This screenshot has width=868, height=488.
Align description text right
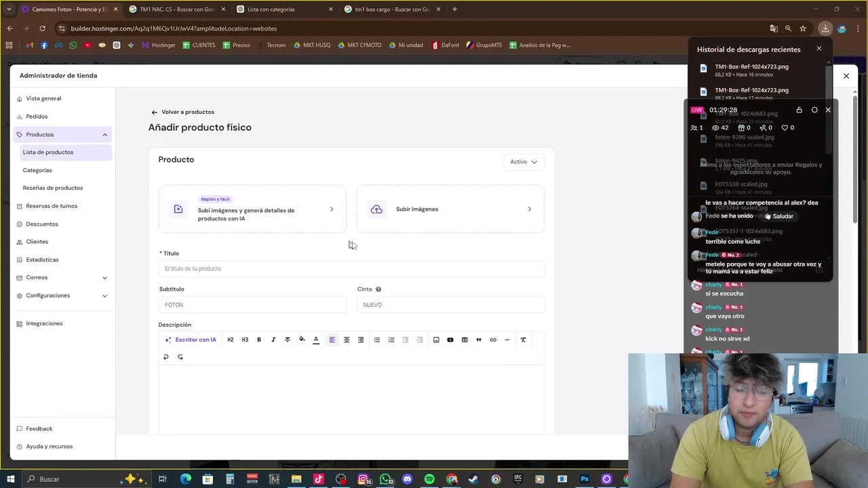(361, 340)
